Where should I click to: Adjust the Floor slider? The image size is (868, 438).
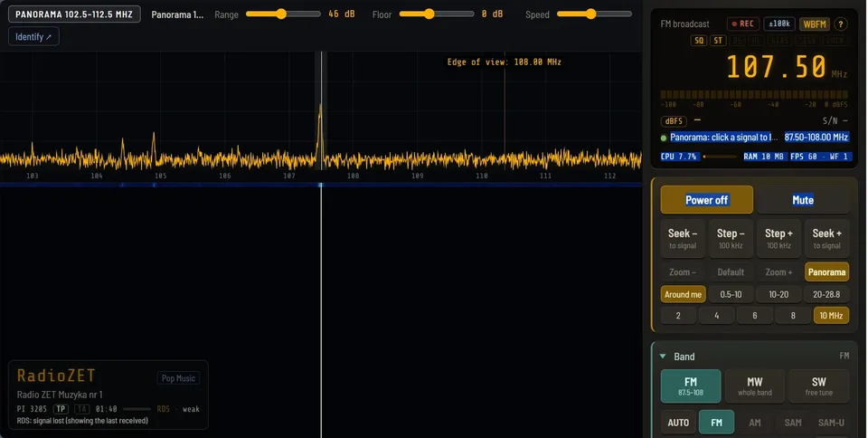click(436, 14)
